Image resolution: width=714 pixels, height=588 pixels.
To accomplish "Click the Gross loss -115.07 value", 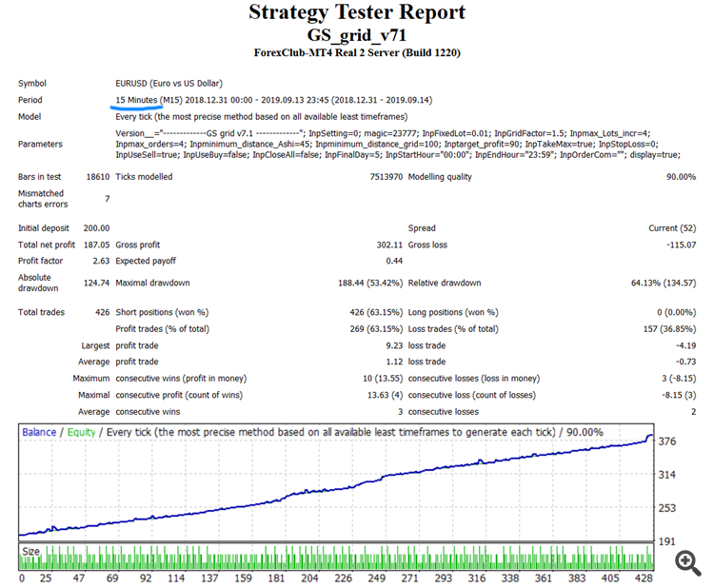I will [x=682, y=245].
